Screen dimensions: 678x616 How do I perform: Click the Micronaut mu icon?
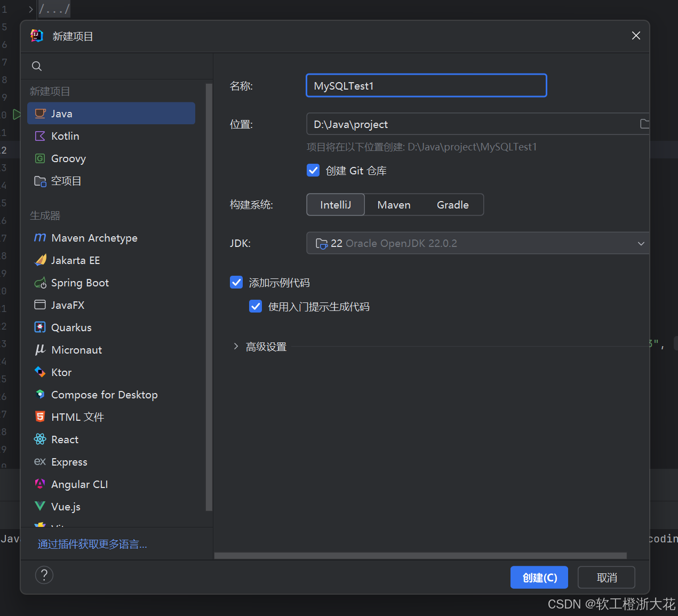click(x=40, y=349)
